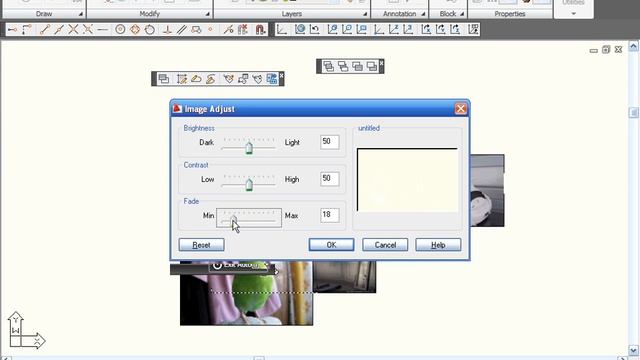Screen dimensions: 640x360
Task: Select the UCS Origin tool
Action: click(x=379, y=29)
